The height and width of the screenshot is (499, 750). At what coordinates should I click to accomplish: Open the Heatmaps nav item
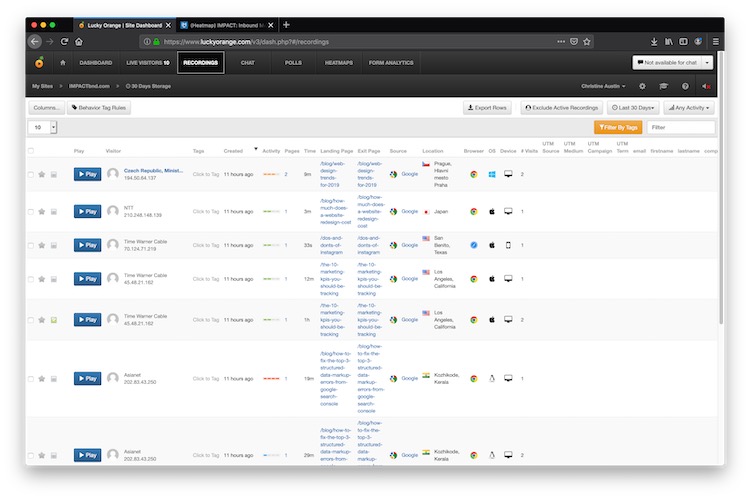point(339,63)
